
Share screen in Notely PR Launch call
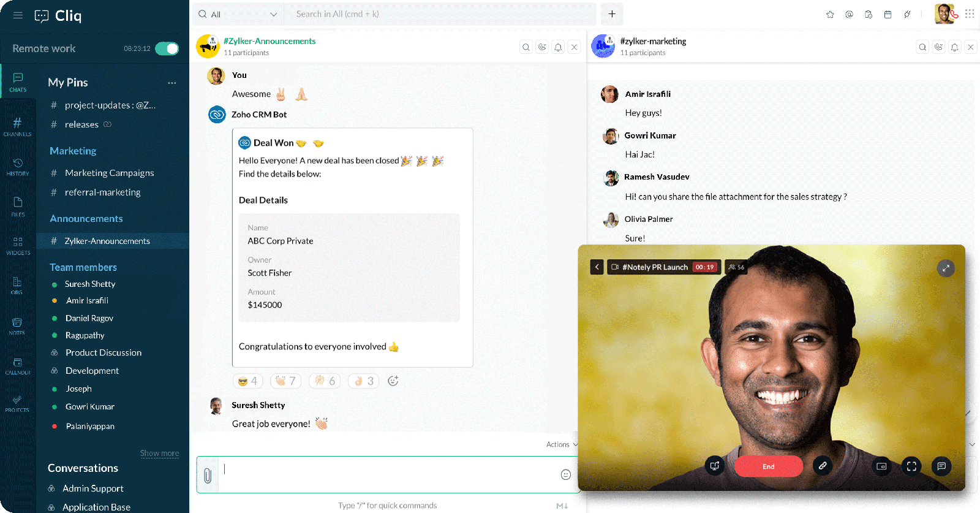tap(714, 466)
